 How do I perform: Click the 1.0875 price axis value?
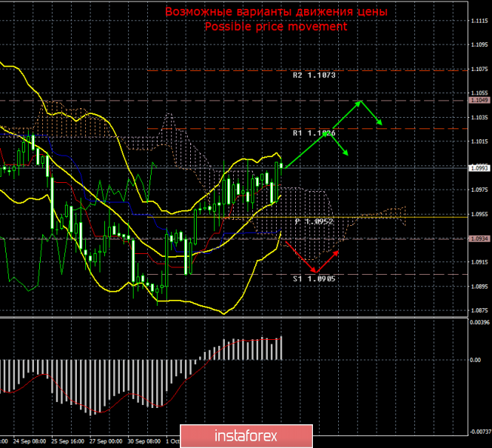[479, 310]
